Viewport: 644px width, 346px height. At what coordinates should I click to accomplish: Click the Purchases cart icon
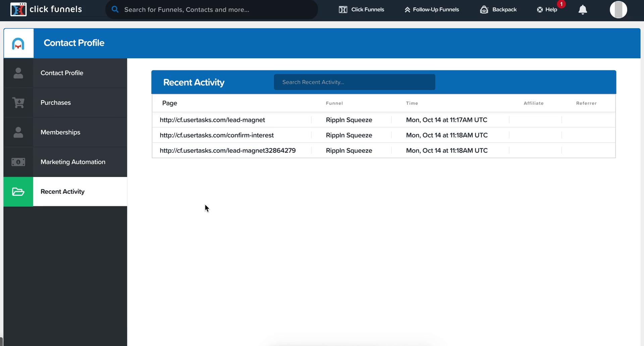pyautogui.click(x=18, y=103)
